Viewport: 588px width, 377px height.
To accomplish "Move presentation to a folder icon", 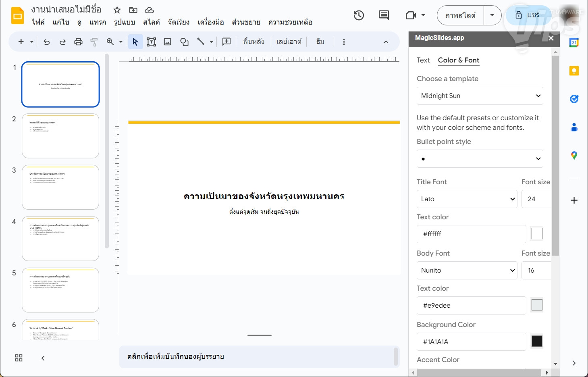I will [x=133, y=10].
